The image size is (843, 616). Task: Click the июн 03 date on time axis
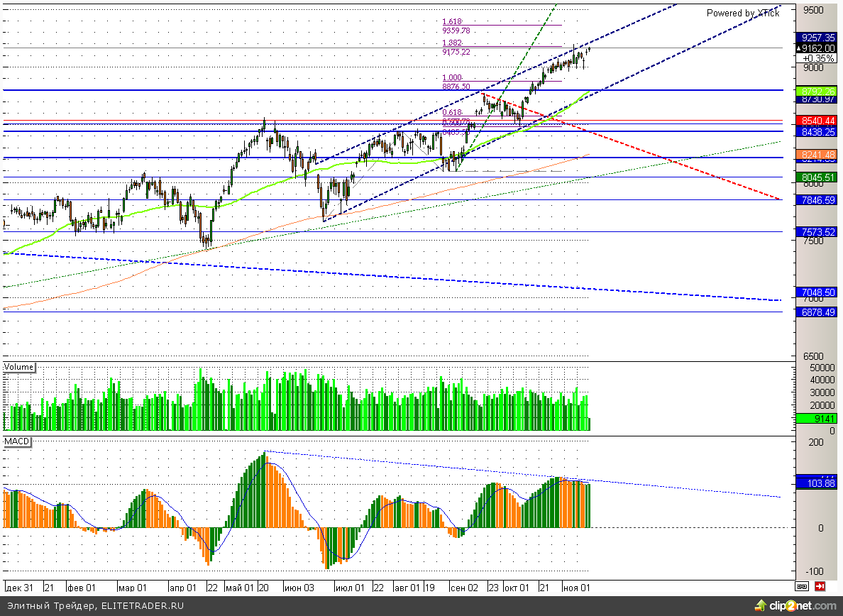point(299,588)
